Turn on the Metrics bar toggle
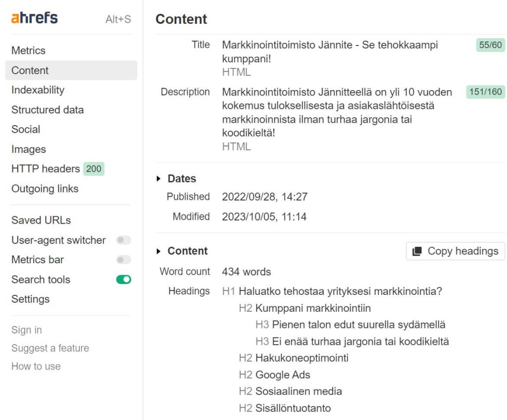Screen dimensions: 507x420 123,260
